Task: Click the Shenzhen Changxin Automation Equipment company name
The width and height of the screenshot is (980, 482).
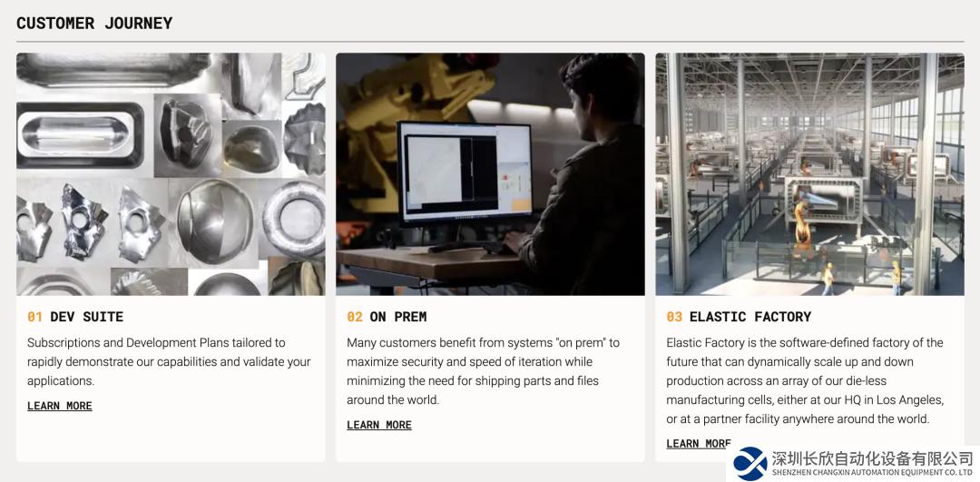Action: pos(873,464)
